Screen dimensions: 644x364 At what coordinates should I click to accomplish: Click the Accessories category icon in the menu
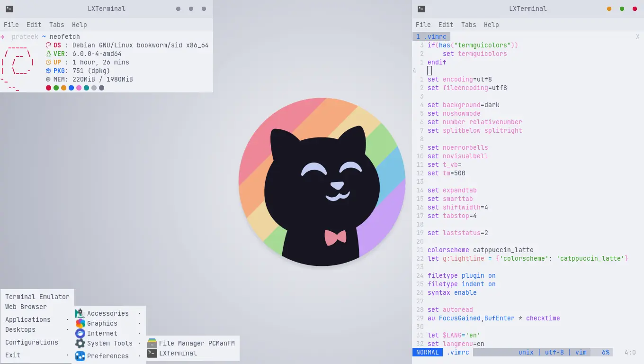click(x=80, y=313)
